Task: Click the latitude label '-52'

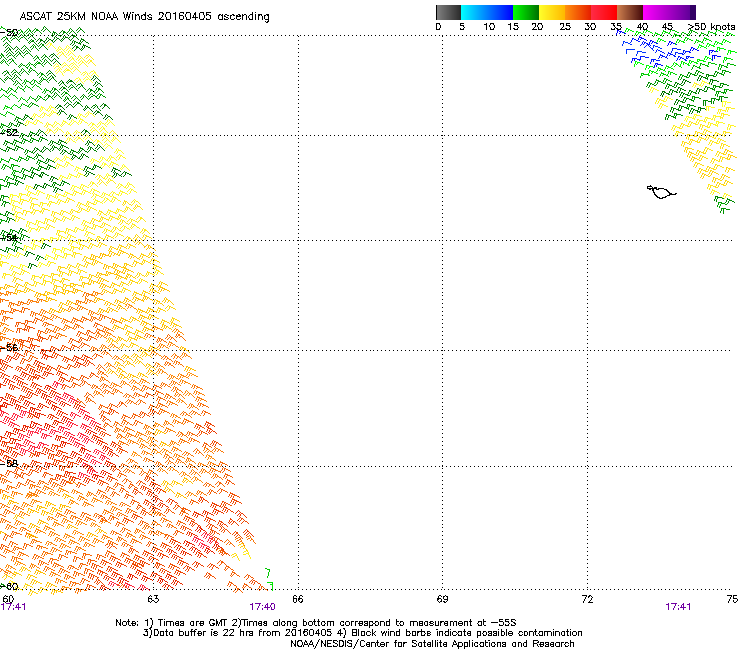Action: point(9,132)
